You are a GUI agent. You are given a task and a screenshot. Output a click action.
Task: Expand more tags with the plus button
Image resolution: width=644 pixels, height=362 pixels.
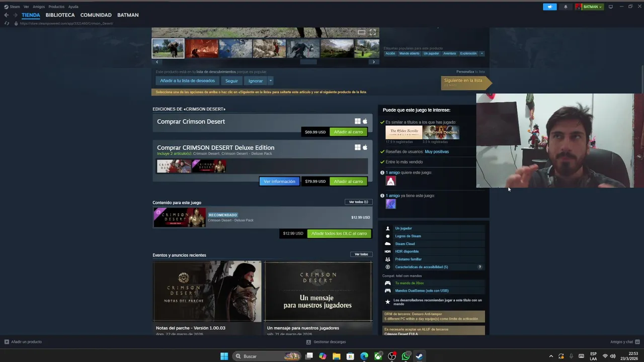point(481,53)
